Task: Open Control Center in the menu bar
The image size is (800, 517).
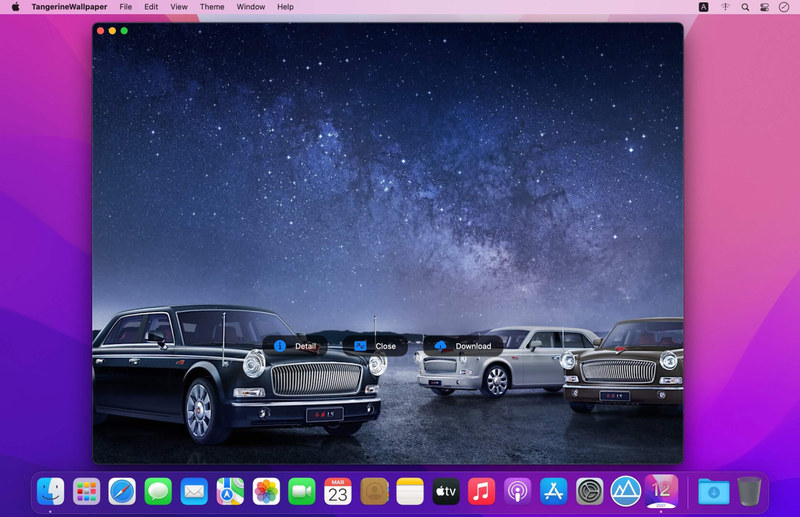Action: [764, 7]
